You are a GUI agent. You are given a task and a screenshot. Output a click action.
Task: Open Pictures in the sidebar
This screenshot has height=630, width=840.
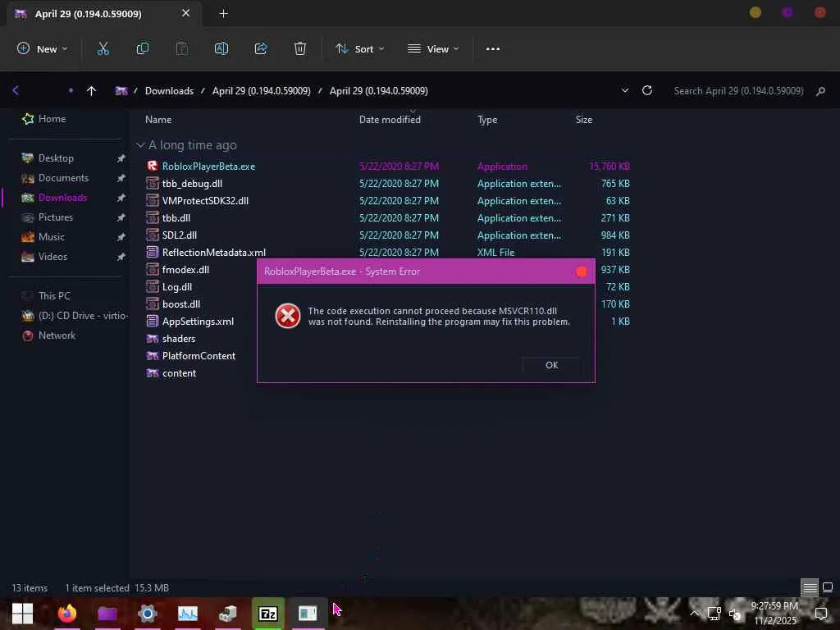(55, 217)
